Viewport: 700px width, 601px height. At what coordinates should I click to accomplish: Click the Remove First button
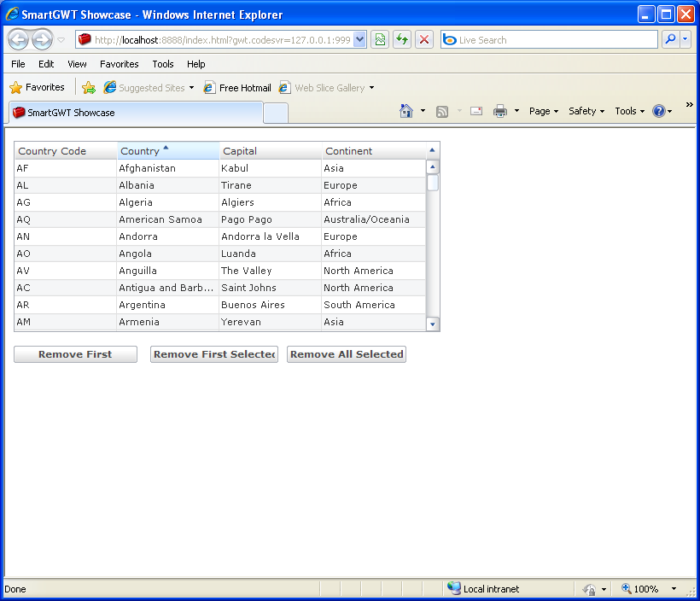(x=75, y=354)
